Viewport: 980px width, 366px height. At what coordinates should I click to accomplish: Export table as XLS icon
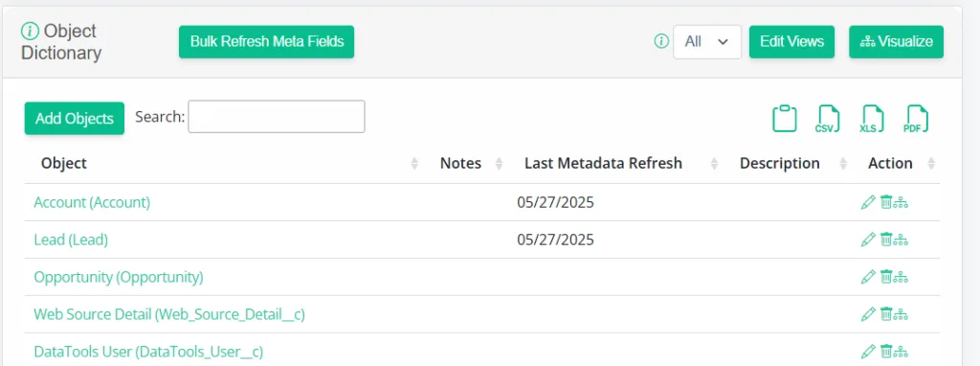tap(873, 118)
